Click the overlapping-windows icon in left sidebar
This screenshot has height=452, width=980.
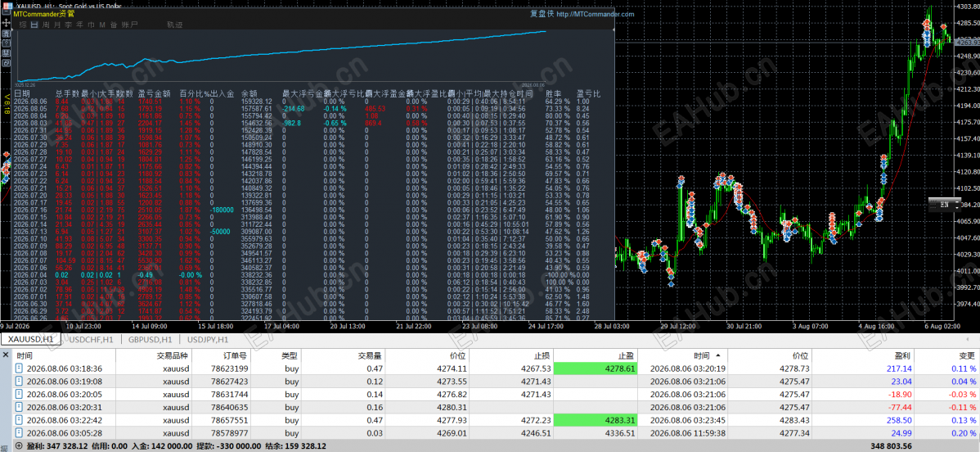pyautogui.click(x=7, y=63)
